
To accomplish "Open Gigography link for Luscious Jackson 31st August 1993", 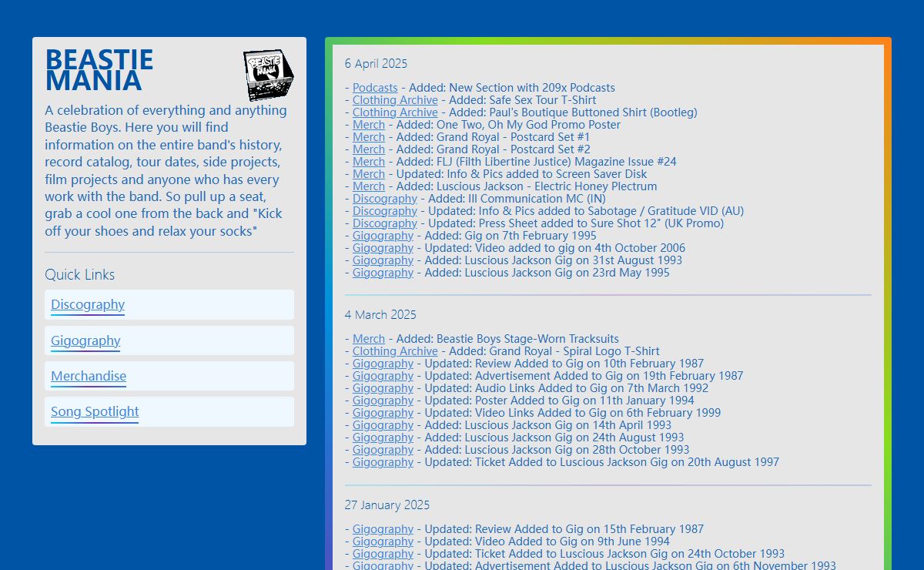I will coord(383,260).
